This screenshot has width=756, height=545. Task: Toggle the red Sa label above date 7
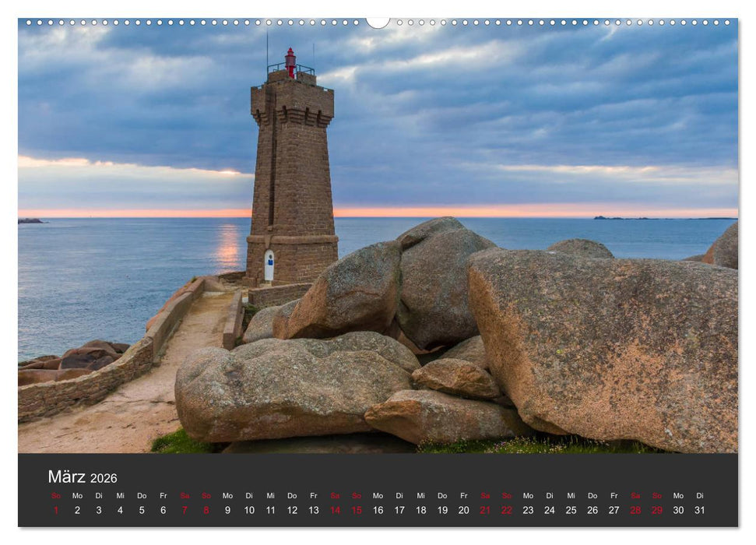pyautogui.click(x=185, y=494)
